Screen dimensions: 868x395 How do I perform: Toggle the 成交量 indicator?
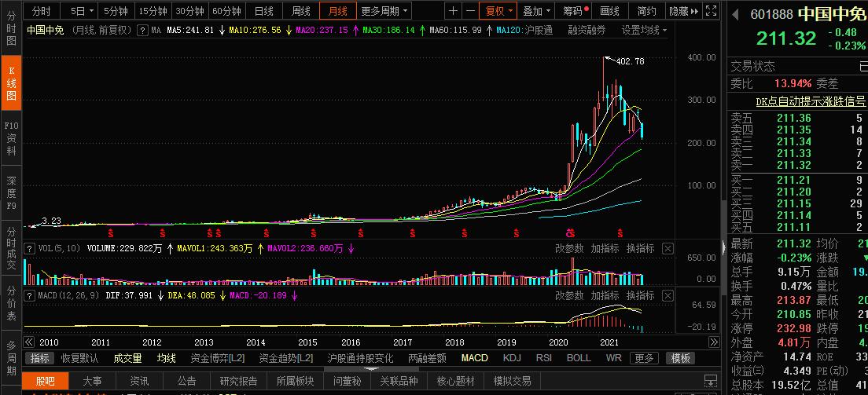point(127,358)
